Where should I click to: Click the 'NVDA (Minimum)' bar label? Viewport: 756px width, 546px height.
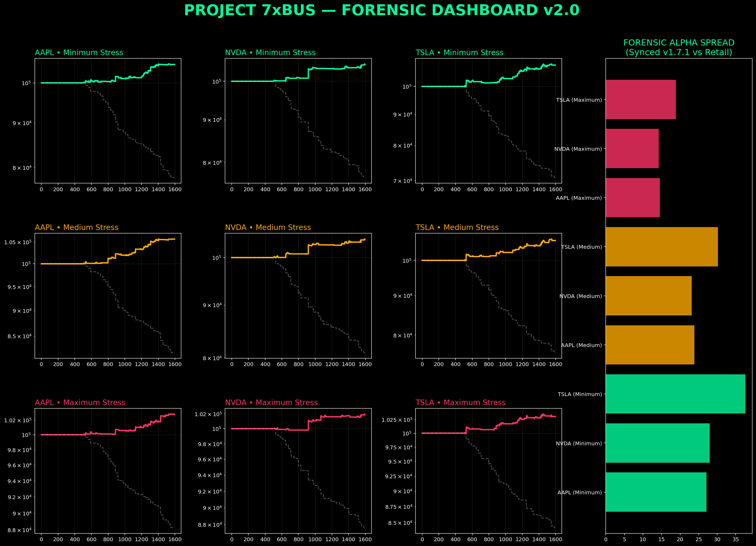[579, 443]
